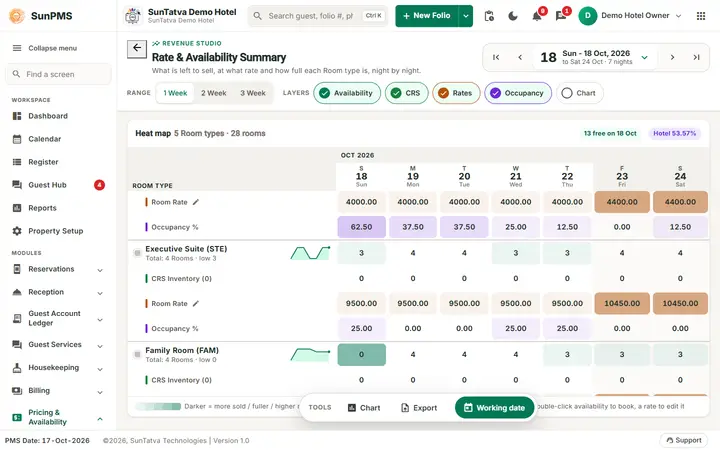Open the date range picker chevron

coord(645,57)
